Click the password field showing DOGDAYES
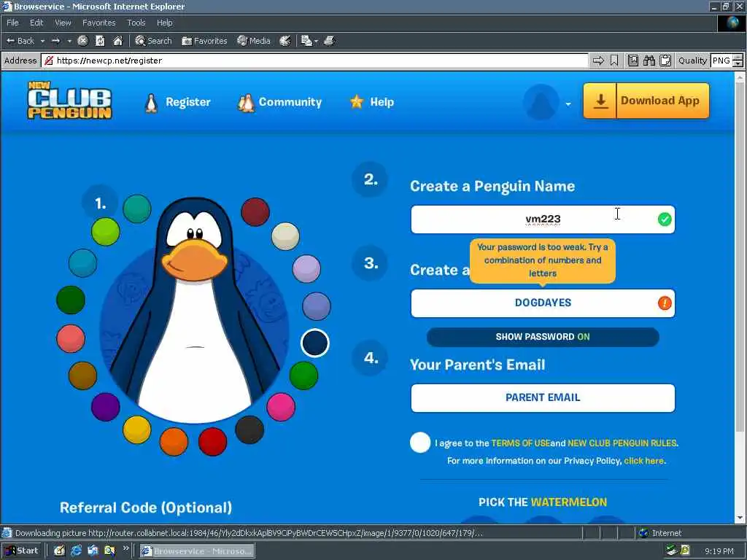 [x=543, y=303]
